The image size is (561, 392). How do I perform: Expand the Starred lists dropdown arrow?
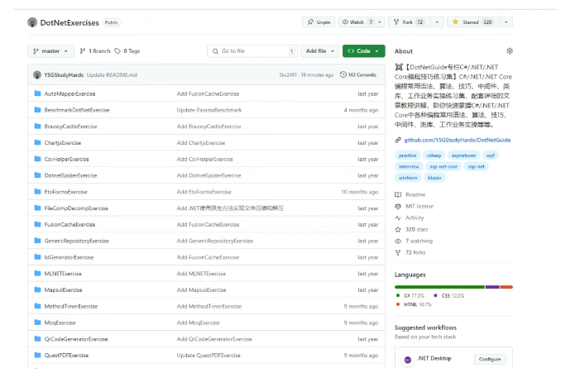506,22
